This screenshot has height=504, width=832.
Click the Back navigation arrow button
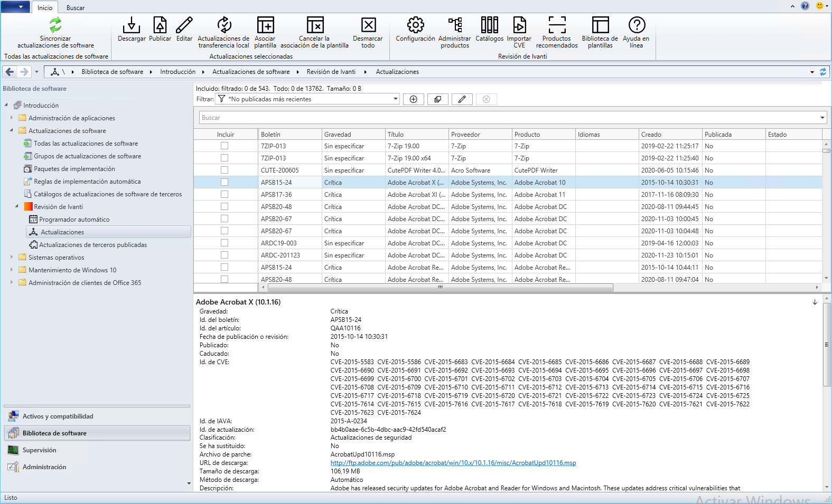coord(10,72)
